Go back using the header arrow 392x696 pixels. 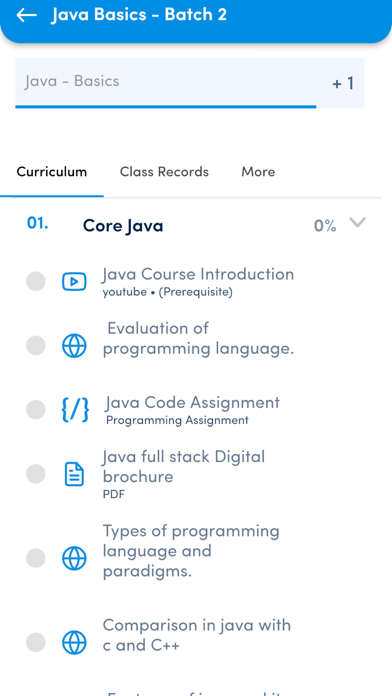click(26, 15)
